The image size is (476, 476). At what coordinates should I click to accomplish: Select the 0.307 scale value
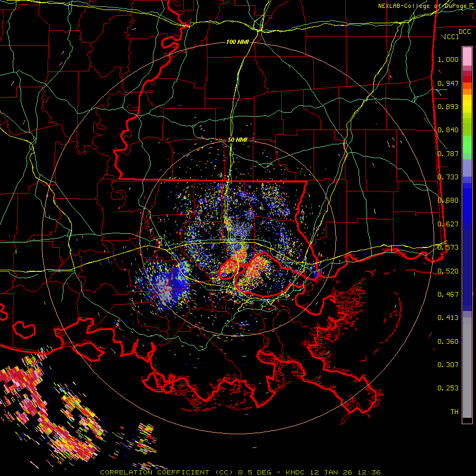448,365
